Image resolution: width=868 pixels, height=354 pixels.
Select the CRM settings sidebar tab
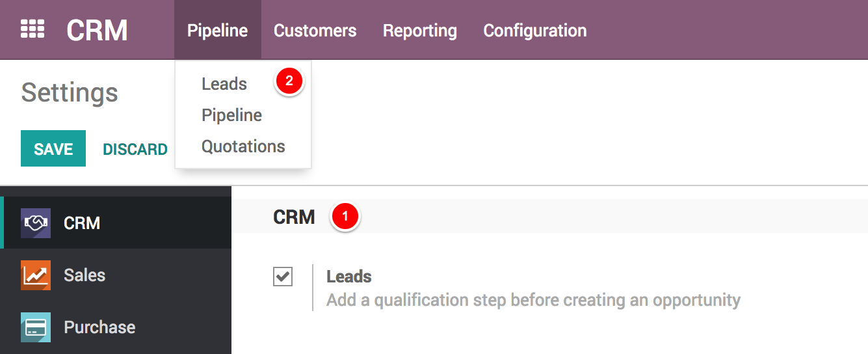point(116,223)
